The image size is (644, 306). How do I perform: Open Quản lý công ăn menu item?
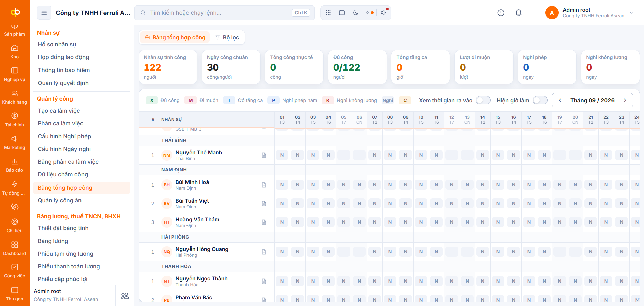82,200
